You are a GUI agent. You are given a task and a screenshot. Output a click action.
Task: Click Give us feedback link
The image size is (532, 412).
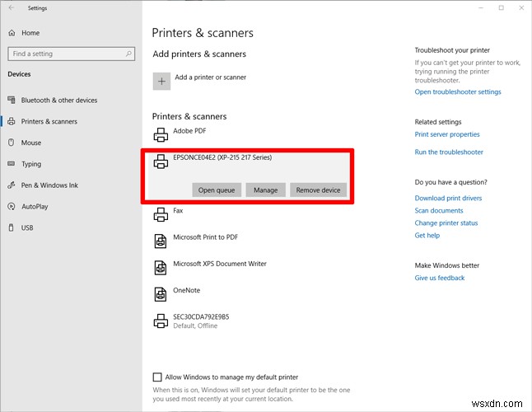pos(440,278)
